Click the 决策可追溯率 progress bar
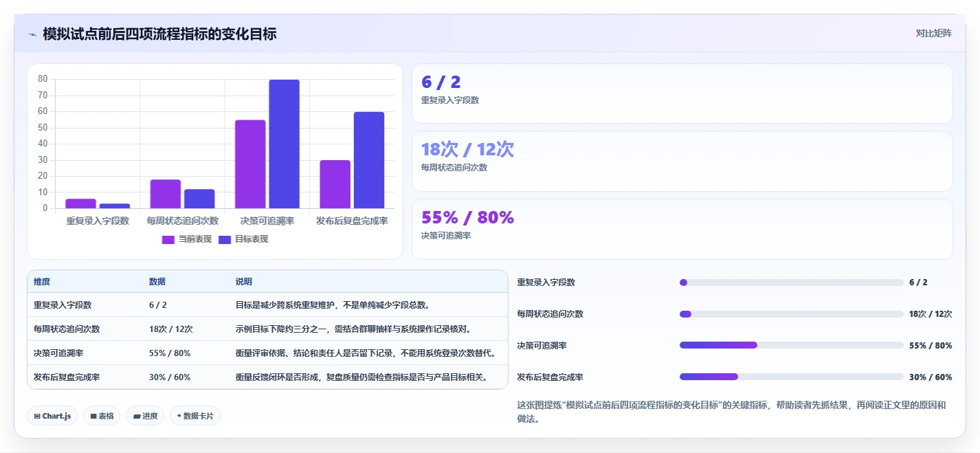Image resolution: width=980 pixels, height=453 pixels. 791,345
